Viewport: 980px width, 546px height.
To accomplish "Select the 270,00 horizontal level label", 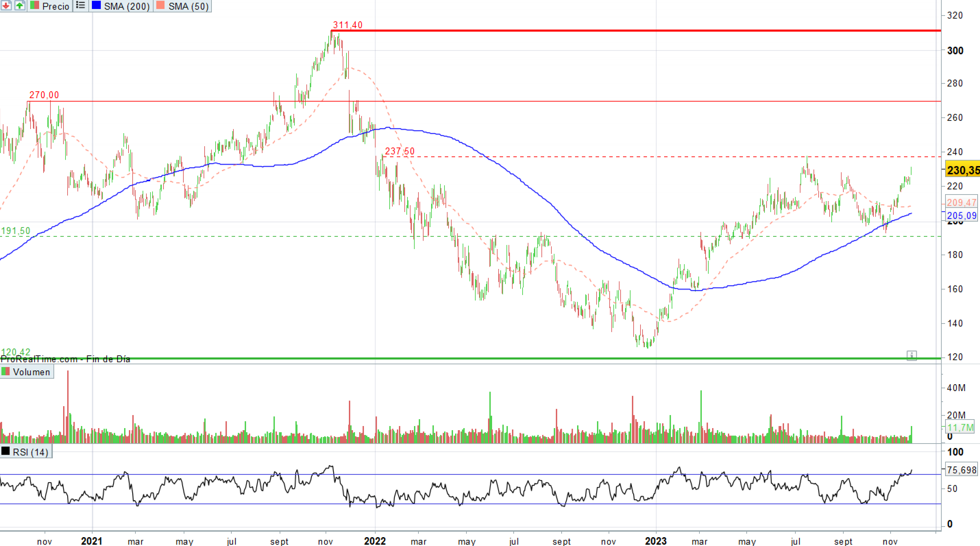I will pyautogui.click(x=44, y=95).
